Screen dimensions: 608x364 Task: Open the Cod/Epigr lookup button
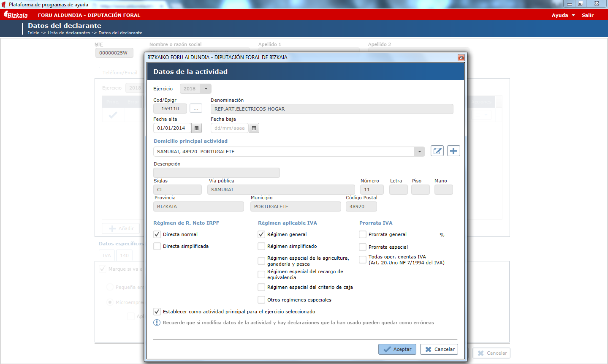(196, 109)
